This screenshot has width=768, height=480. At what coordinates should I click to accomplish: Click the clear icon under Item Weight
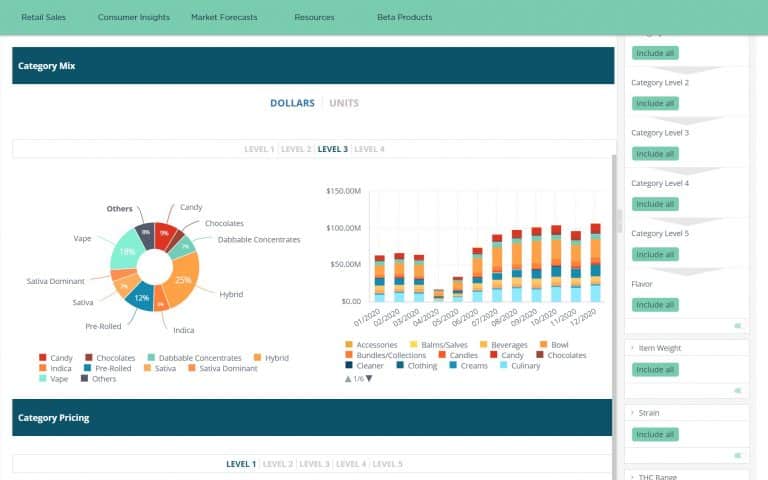pyautogui.click(x=738, y=390)
